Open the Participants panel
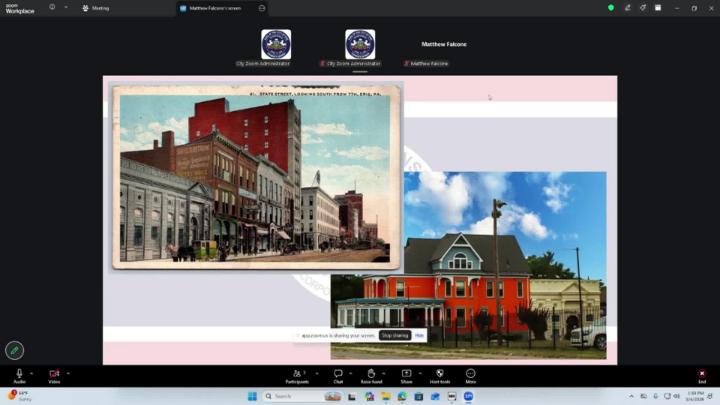Image resolution: width=720 pixels, height=405 pixels. (x=297, y=376)
